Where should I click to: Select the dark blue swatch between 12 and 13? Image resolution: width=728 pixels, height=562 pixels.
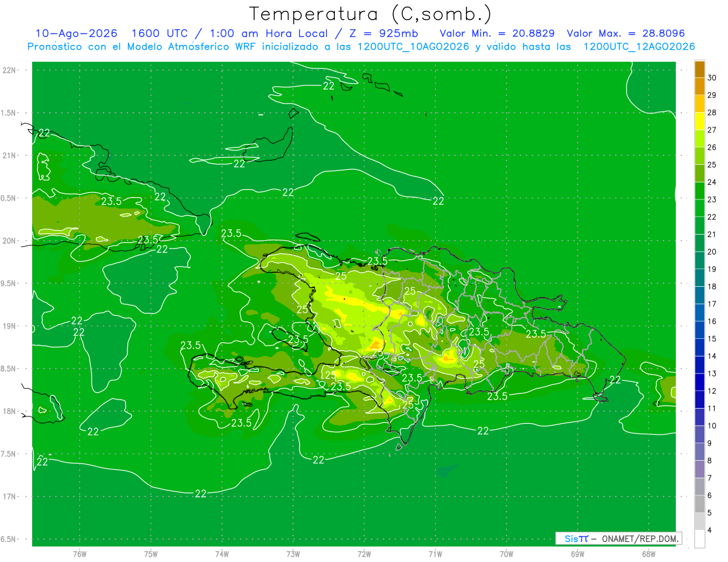point(699,382)
